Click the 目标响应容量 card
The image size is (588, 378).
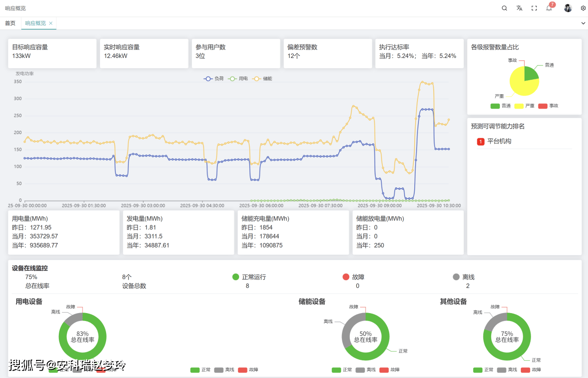[x=52, y=53]
